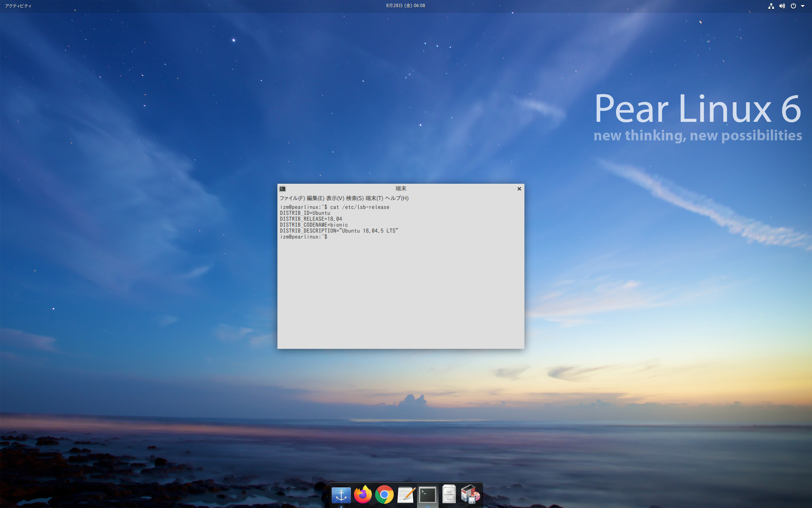This screenshot has width=812, height=508.
Task: Open the アクティビティ overview
Action: tap(18, 6)
